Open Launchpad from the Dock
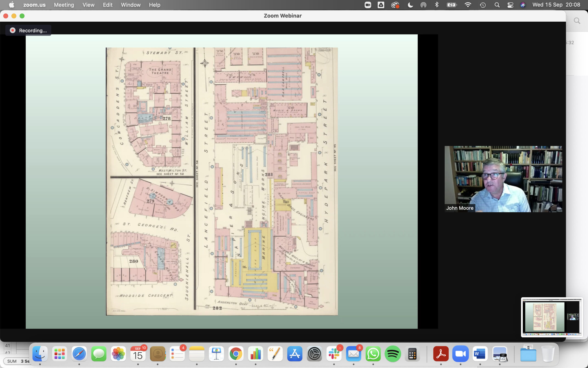The width and height of the screenshot is (588, 368). click(x=59, y=354)
